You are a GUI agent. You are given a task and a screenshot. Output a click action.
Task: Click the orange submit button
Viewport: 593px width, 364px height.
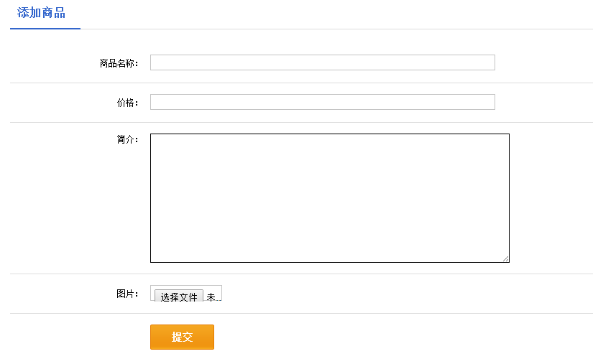click(x=182, y=337)
